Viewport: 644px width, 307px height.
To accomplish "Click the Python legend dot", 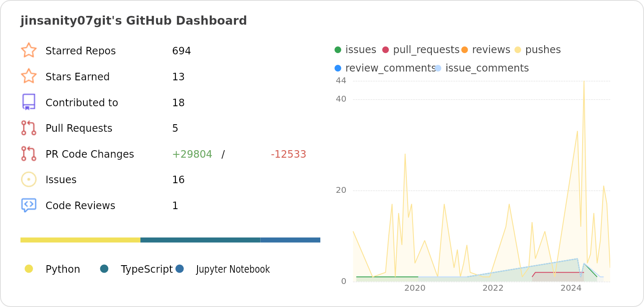I will (x=29, y=269).
